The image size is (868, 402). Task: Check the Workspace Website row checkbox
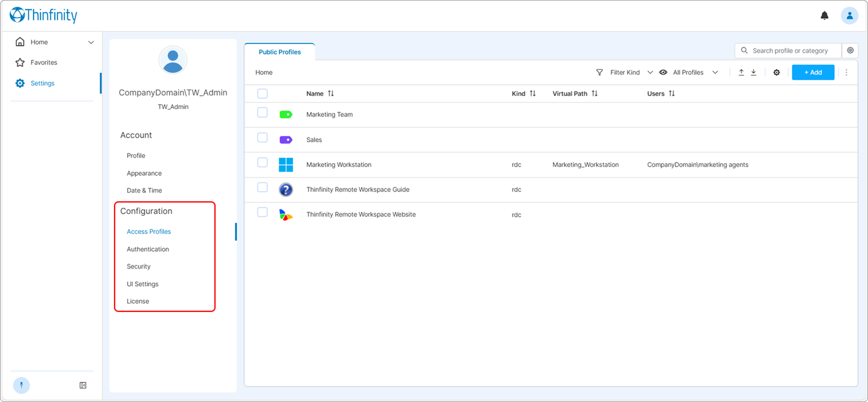click(x=262, y=212)
